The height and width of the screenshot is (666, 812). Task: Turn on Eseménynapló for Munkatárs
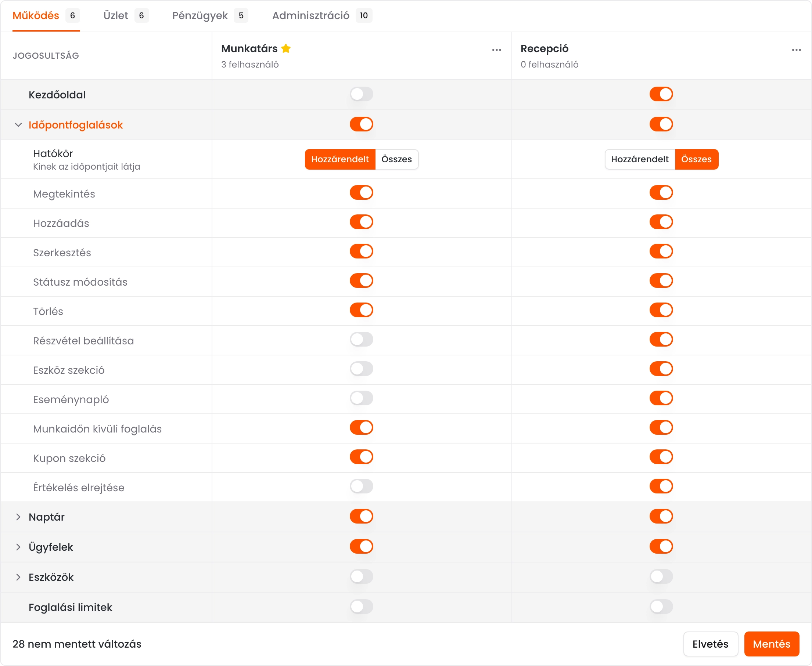point(361,398)
